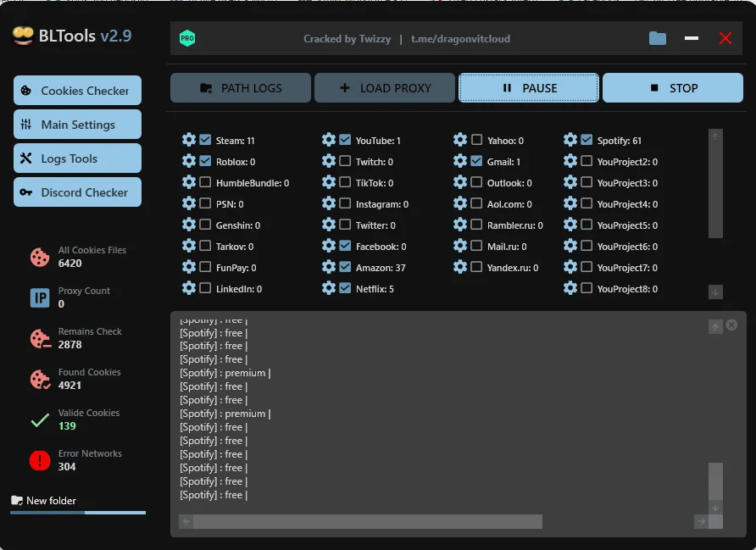Uncheck the Steam checkbox

(x=205, y=140)
